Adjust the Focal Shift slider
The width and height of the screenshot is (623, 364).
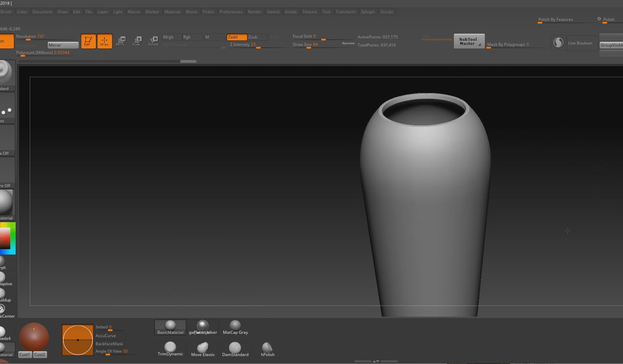[323, 37]
